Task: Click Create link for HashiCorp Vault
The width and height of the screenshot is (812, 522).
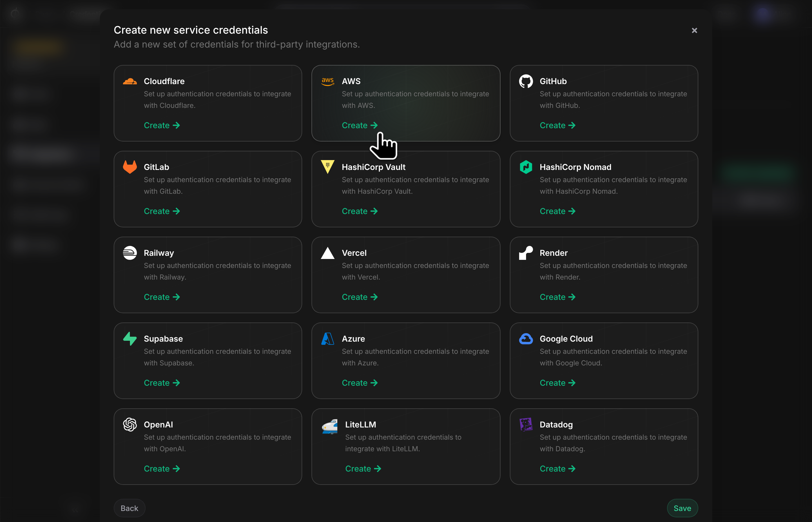Action: [360, 211]
